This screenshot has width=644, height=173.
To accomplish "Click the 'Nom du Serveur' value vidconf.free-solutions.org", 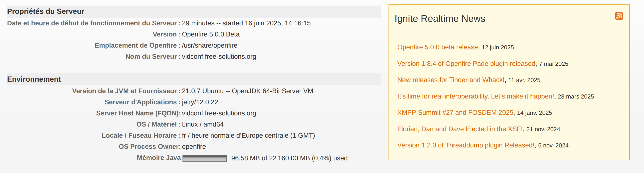I will [x=219, y=56].
